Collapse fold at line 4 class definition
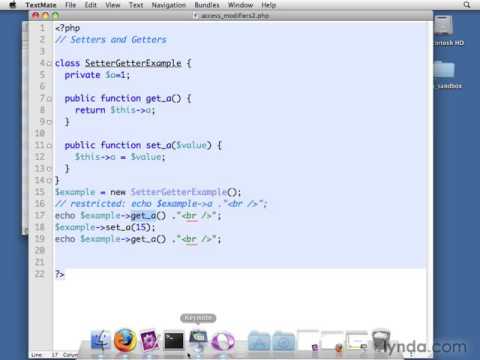 [50, 63]
